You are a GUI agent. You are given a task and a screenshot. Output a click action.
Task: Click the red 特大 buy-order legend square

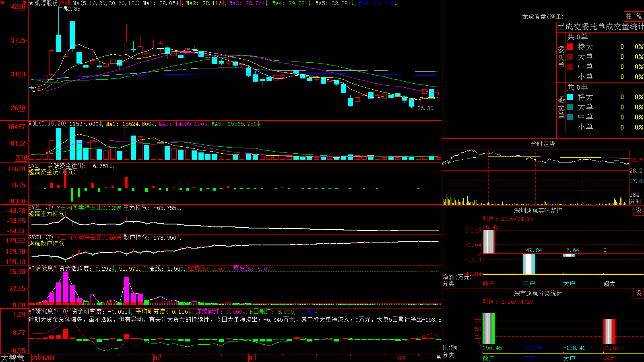(x=570, y=47)
